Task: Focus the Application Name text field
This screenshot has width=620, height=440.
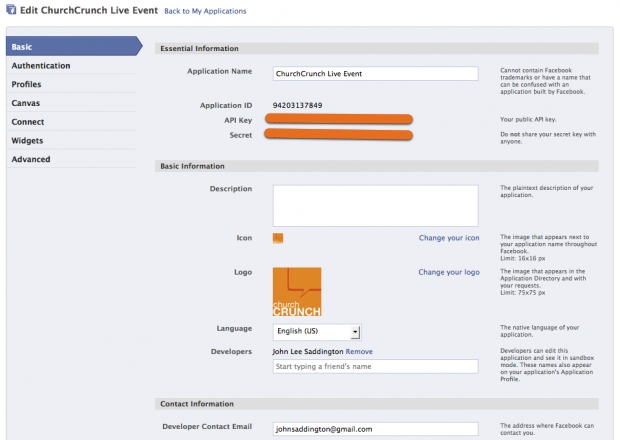Action: click(376, 74)
